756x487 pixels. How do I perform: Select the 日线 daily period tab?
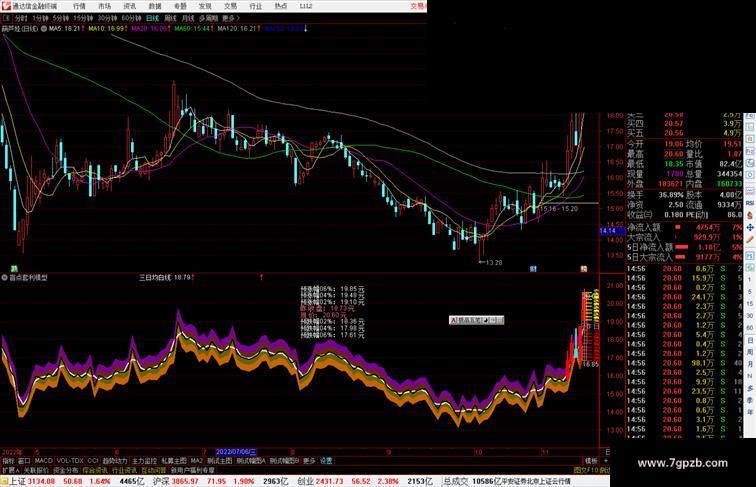pos(152,18)
